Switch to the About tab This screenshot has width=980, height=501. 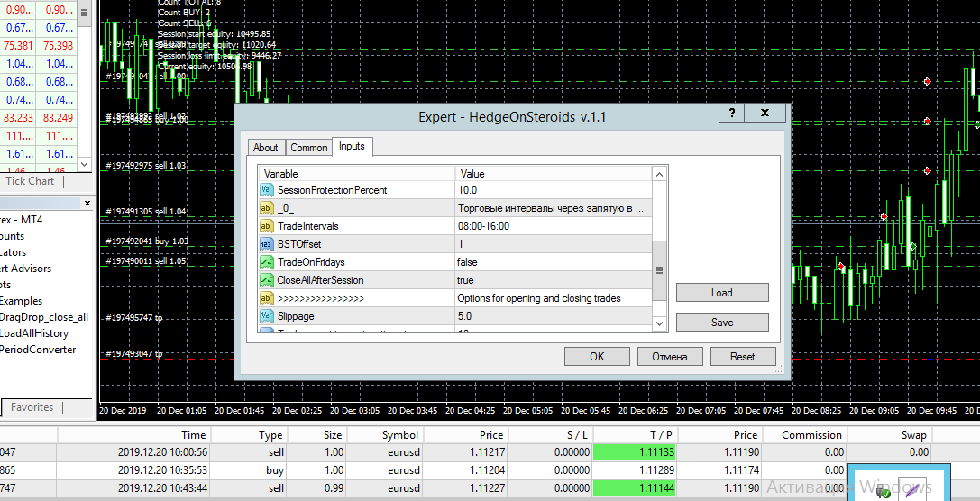(x=266, y=148)
